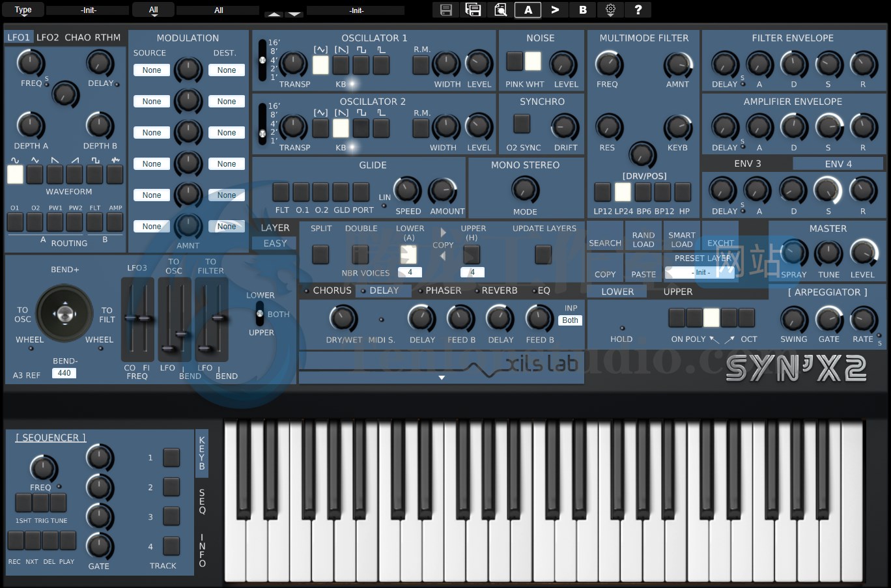Open the last modulation SOURCE dropdown
This screenshot has width=891, height=588.
[152, 227]
